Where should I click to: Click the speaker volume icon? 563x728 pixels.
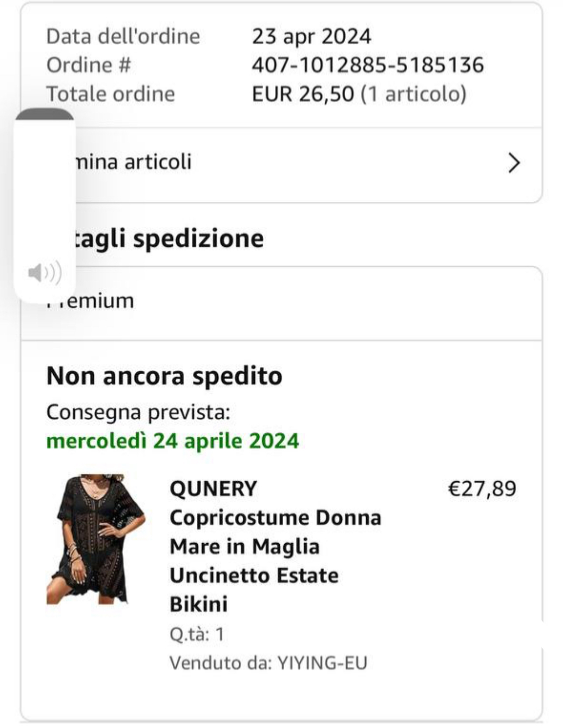coord(45,273)
